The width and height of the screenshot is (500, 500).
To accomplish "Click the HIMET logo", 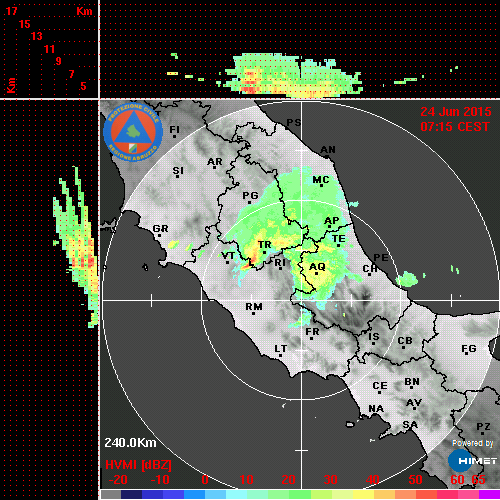I will [472, 461].
